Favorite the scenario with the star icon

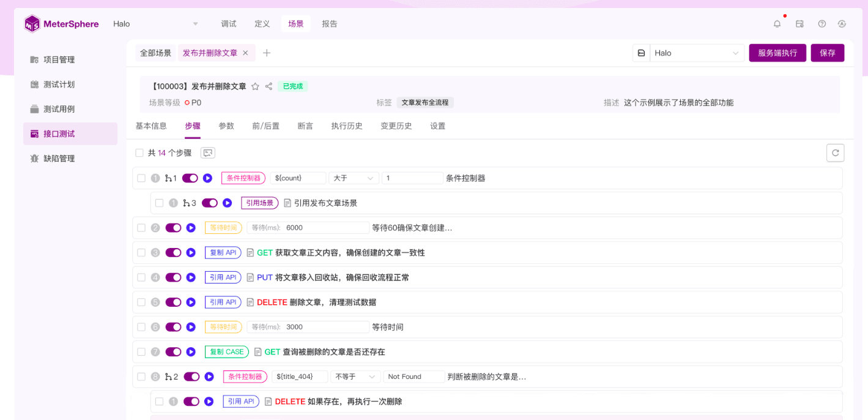tap(255, 86)
